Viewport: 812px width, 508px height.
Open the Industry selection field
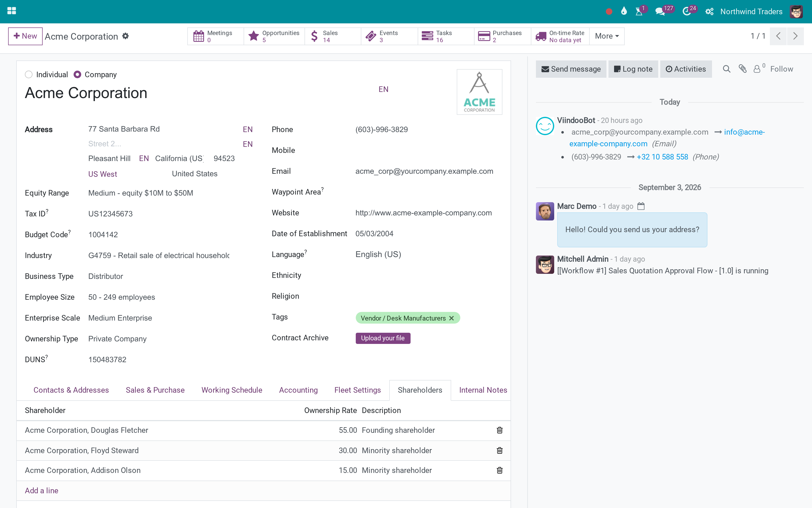pos(159,256)
